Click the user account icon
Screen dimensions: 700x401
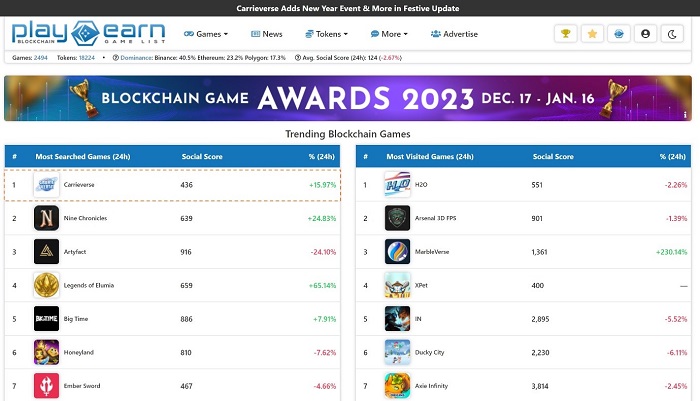645,34
